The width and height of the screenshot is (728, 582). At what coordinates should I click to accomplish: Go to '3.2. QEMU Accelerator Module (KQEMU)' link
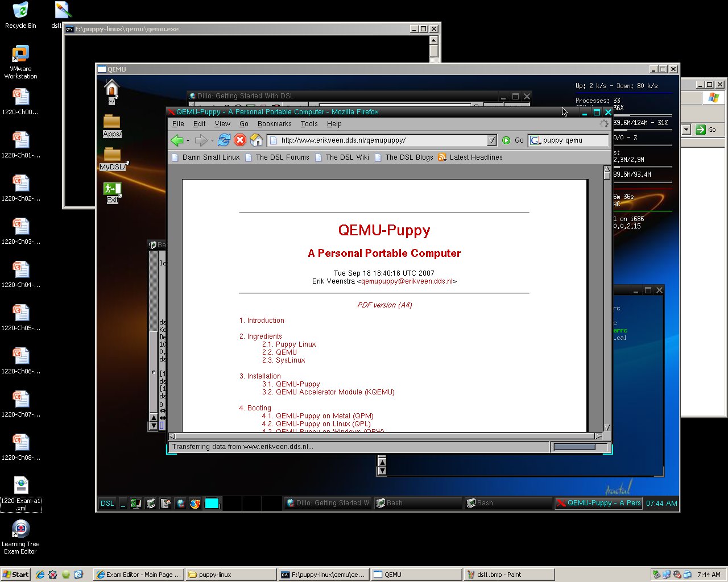[x=328, y=392]
